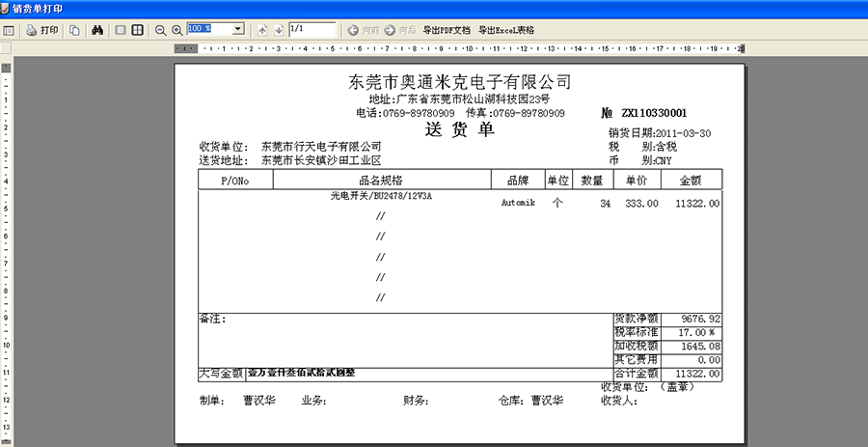The width and height of the screenshot is (868, 447).
Task: Click the 仓库: label
Action: tap(511, 401)
